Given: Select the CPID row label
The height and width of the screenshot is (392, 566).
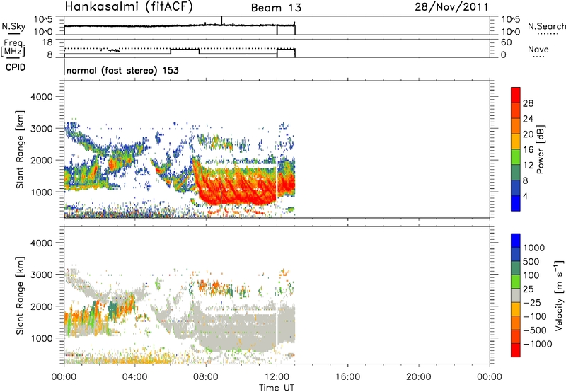Looking at the screenshot, I should [16, 67].
